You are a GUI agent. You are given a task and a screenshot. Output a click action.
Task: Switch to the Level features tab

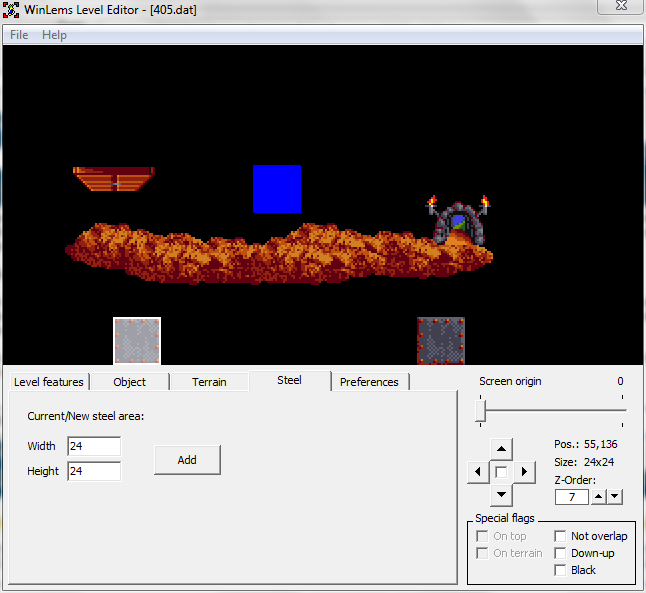(x=49, y=382)
